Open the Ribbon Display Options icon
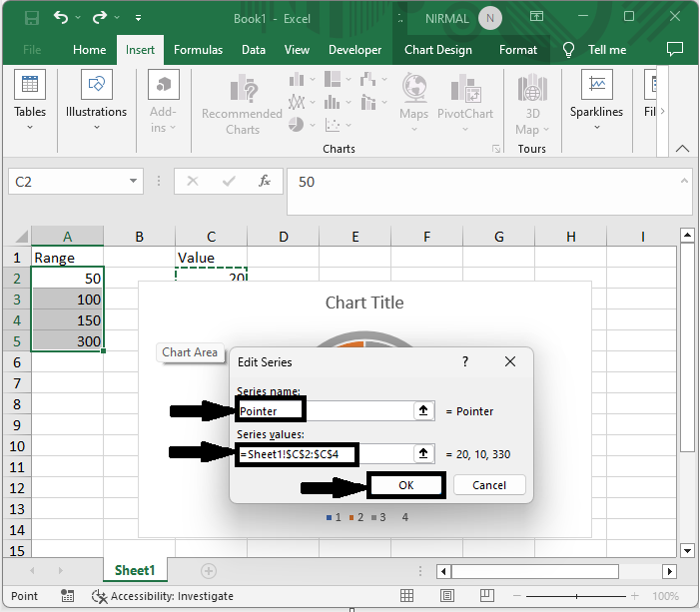 tap(536, 17)
